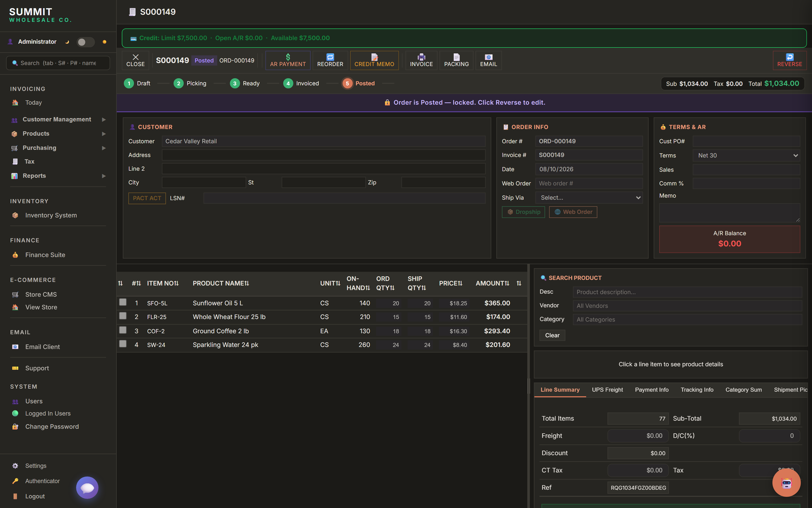Close the order with the X icon
The image size is (812, 508).
pyautogui.click(x=136, y=57)
